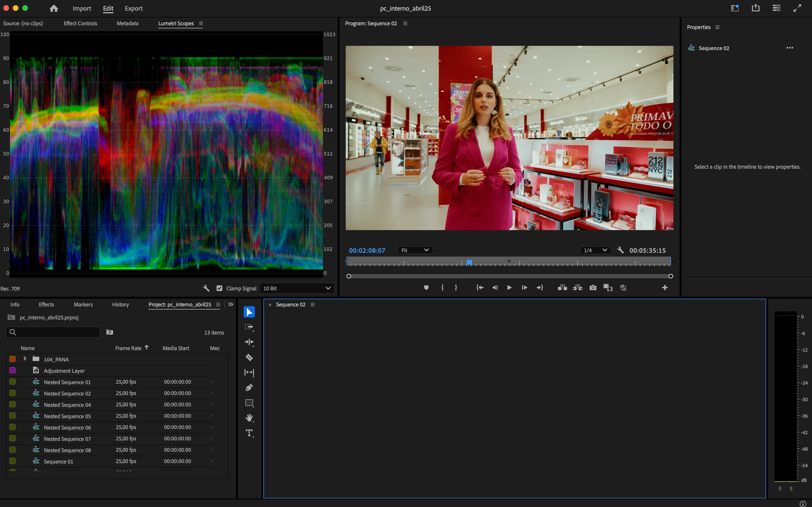
Task: Open the Lumetri Scopes wrench settings
Action: [x=206, y=288]
